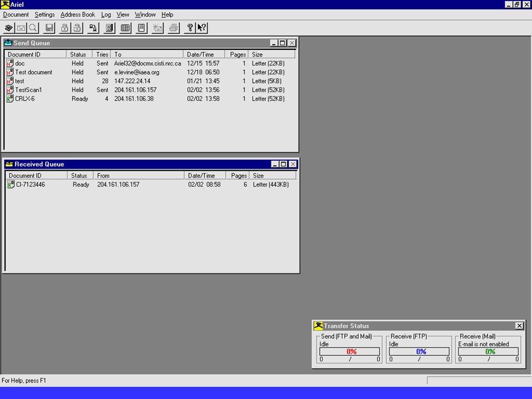Image resolution: width=532 pixels, height=399 pixels.
Task: Select 'CI-7123446' in Received Queue
Action: [30, 184]
